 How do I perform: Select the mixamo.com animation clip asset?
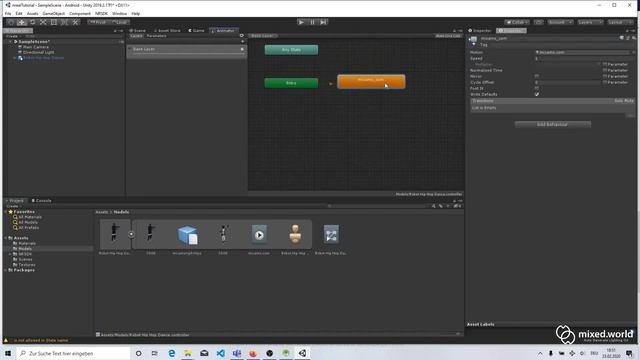point(259,235)
